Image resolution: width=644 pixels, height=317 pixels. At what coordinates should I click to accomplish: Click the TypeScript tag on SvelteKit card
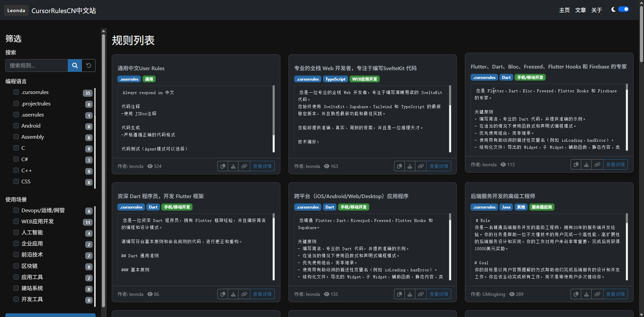pyautogui.click(x=335, y=79)
